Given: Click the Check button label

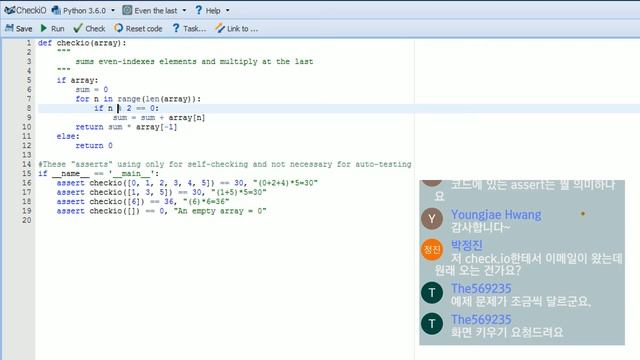Looking at the screenshot, I should click(x=96, y=29).
